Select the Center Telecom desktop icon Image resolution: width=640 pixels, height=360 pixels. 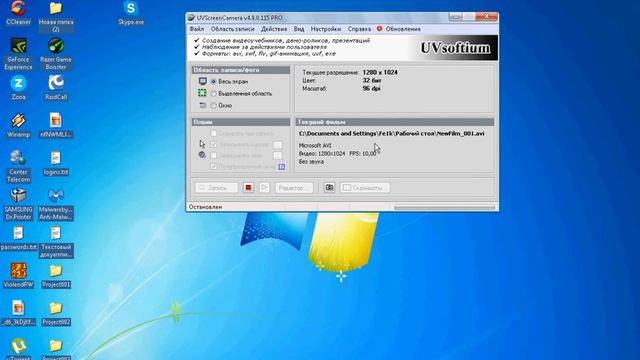click(18, 167)
